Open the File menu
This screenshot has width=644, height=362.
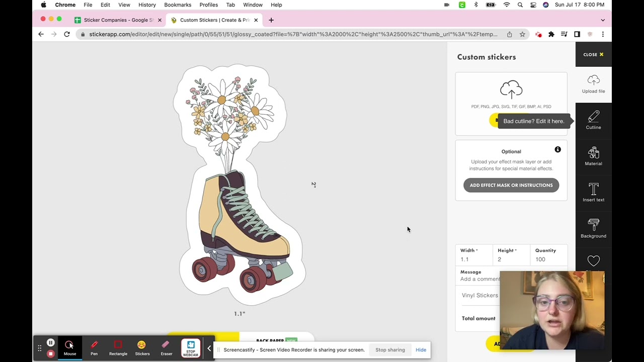click(x=88, y=5)
